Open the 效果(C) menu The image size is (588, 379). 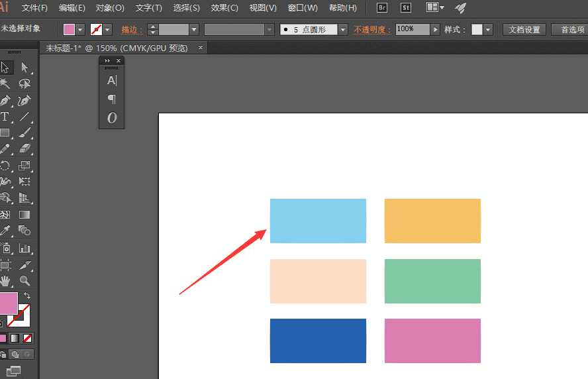tap(224, 8)
